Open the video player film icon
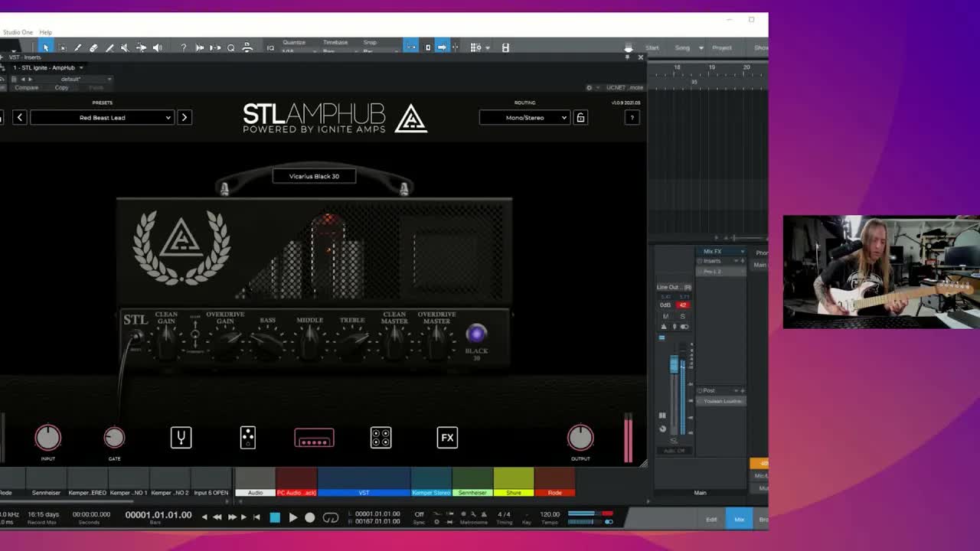The image size is (980, 551). tap(505, 47)
